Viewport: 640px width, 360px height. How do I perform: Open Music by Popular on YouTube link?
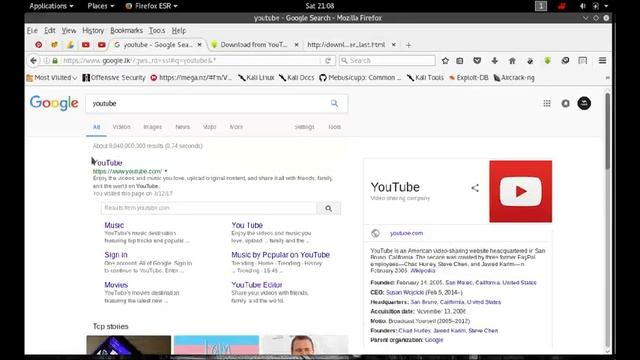(x=280, y=255)
